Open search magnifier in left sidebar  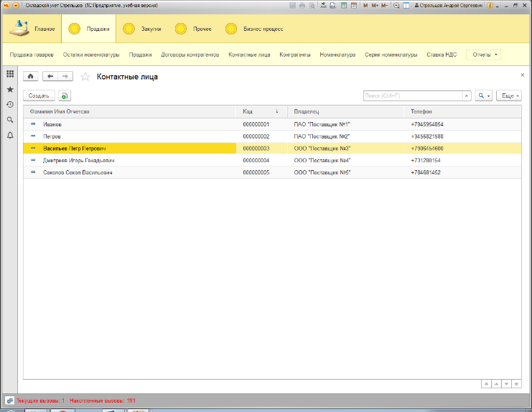(10, 120)
